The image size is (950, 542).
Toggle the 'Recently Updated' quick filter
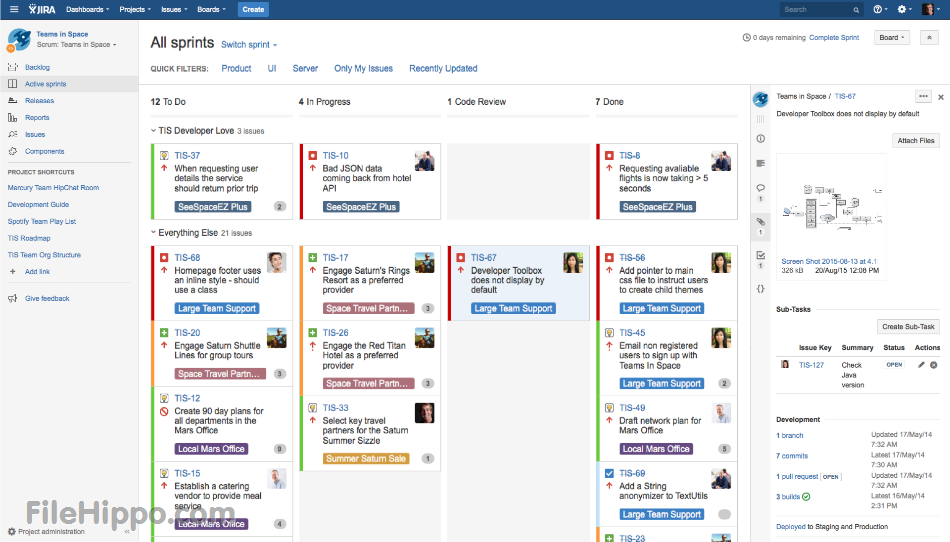443,69
